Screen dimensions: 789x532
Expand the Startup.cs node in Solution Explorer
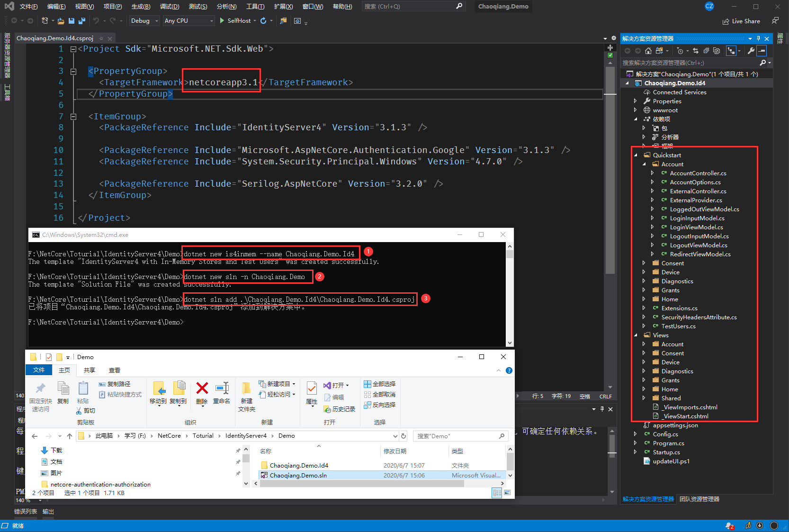(636, 452)
